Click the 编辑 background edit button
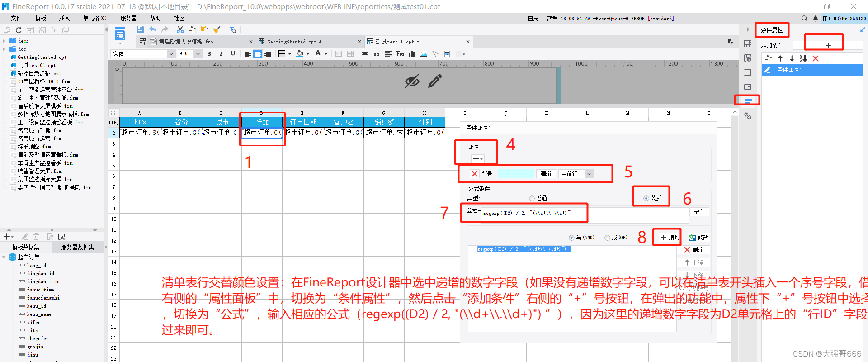This screenshot has height=362, width=868. click(x=546, y=174)
